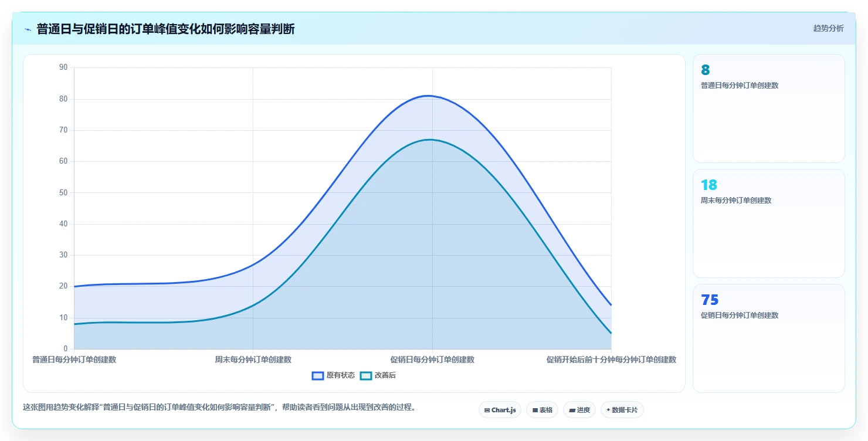
Task: Select the Chart.js tag button
Action: coord(500,410)
